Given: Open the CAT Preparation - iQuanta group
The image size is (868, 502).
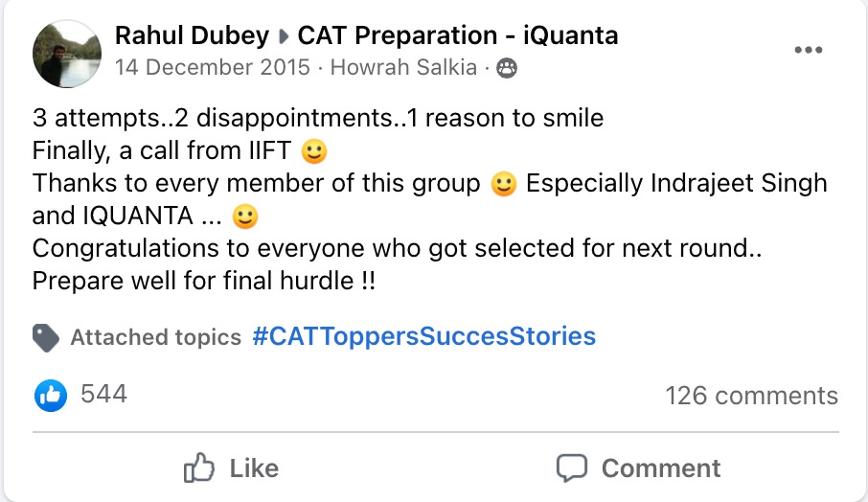Looking at the screenshot, I should pos(458,36).
